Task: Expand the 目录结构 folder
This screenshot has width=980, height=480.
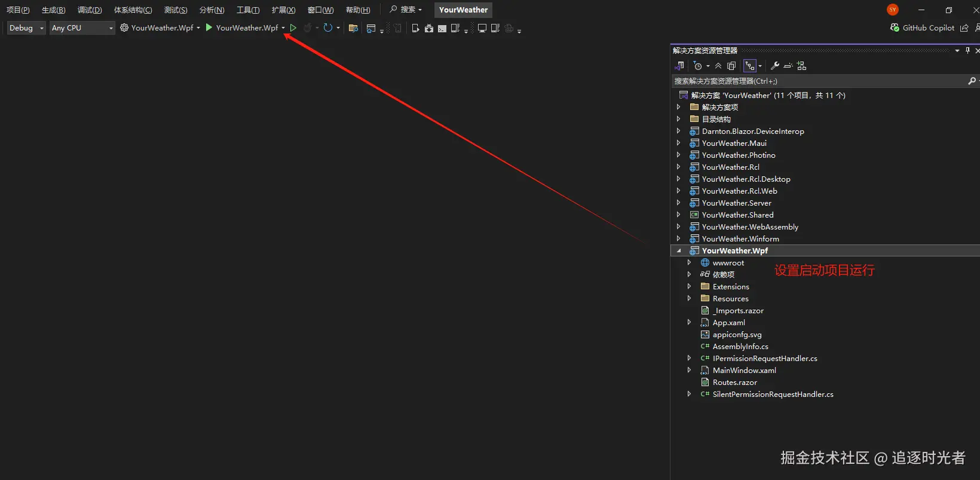Action: (x=678, y=119)
